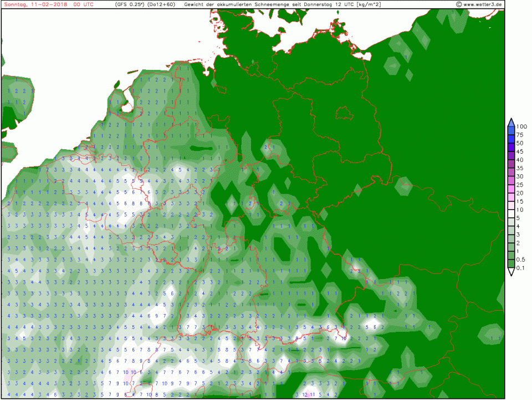Image resolution: width=532 pixels, height=400 pixels.
Task: Click the legend value label 15
Action: [x=520, y=201]
